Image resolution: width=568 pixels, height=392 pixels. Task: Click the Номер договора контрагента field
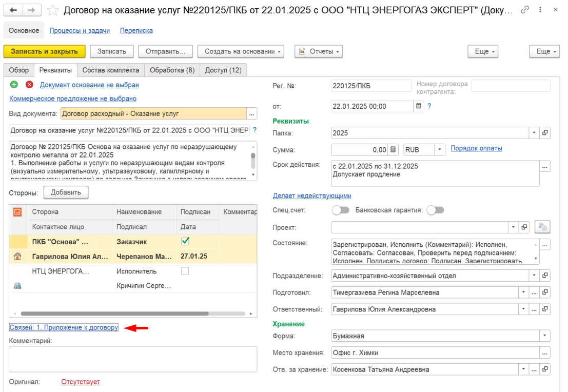coord(511,86)
